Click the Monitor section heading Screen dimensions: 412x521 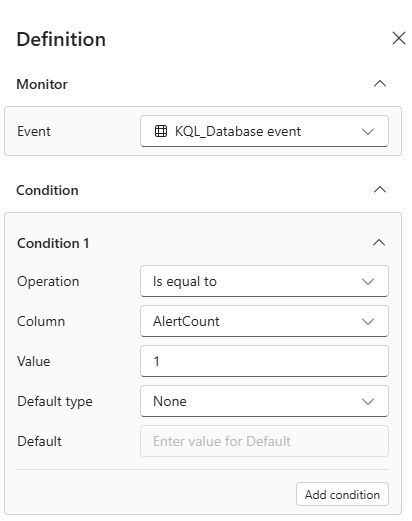click(42, 84)
